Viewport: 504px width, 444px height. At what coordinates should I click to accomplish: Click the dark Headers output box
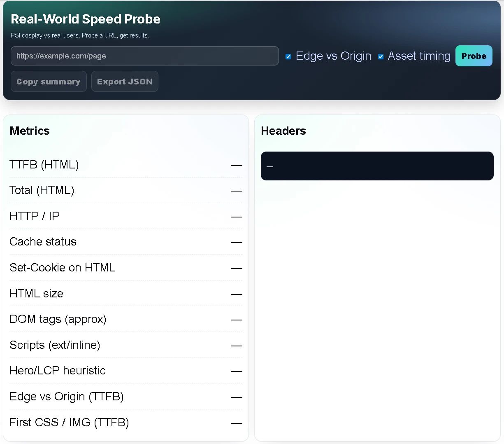coord(377,166)
